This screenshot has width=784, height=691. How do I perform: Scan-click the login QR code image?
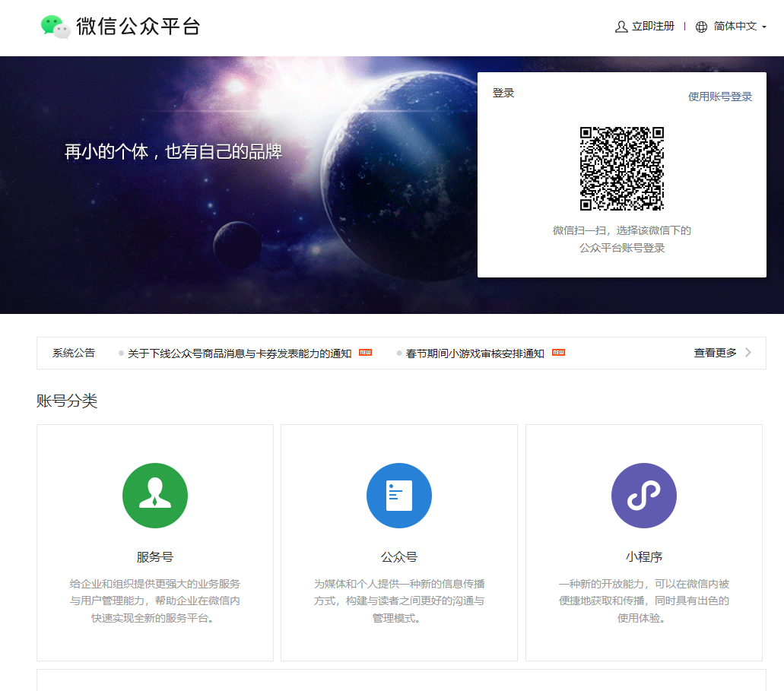click(x=621, y=169)
